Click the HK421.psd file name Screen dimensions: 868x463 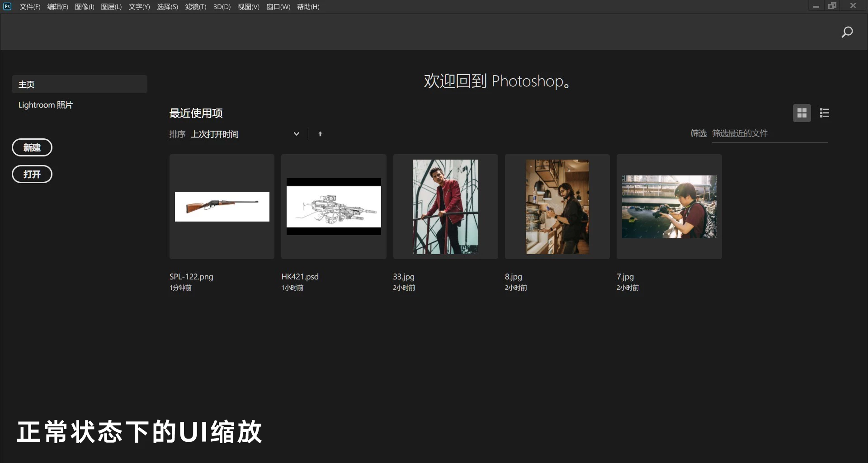(x=300, y=277)
